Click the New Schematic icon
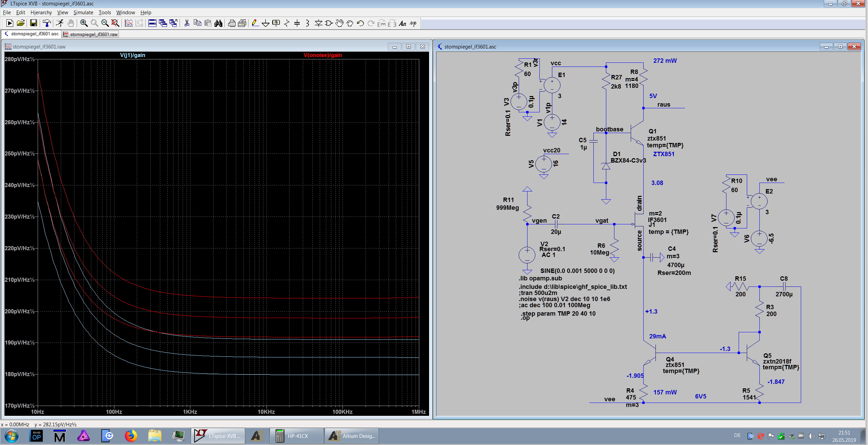 tap(10, 23)
